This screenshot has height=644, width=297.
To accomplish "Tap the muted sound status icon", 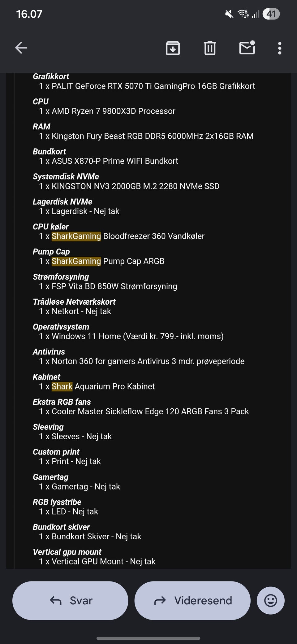I will click(x=229, y=14).
